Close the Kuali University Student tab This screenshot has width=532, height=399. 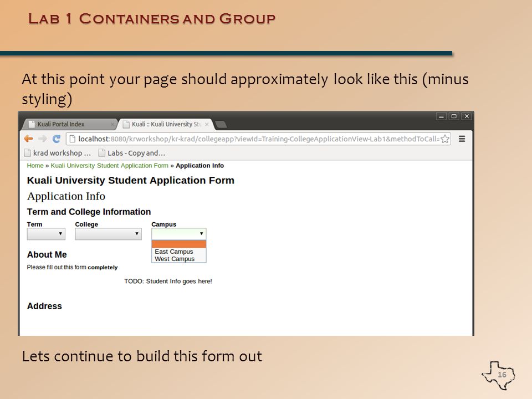[207, 125]
